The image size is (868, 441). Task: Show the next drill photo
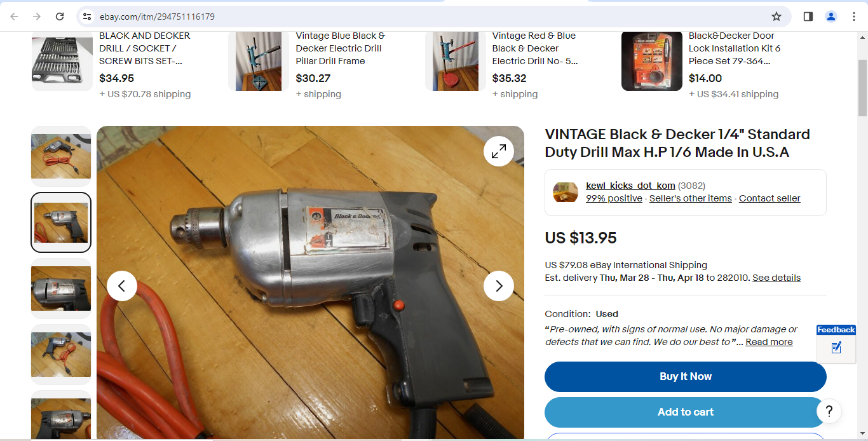tap(499, 286)
